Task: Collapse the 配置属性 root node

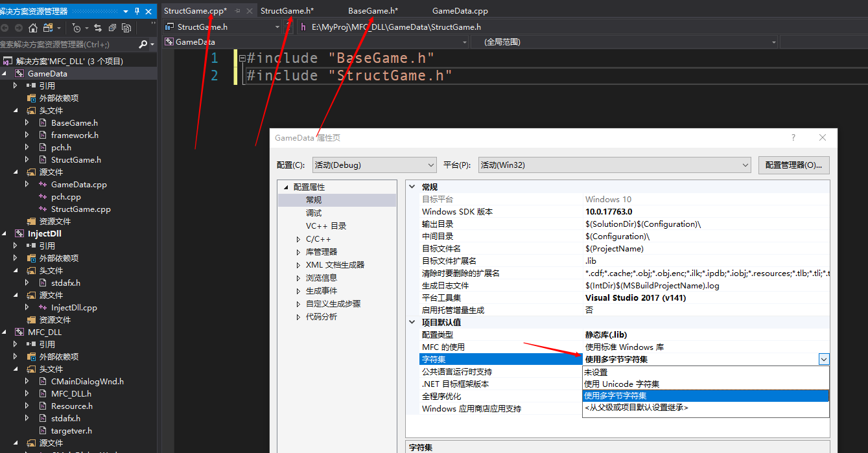Action: coord(285,187)
